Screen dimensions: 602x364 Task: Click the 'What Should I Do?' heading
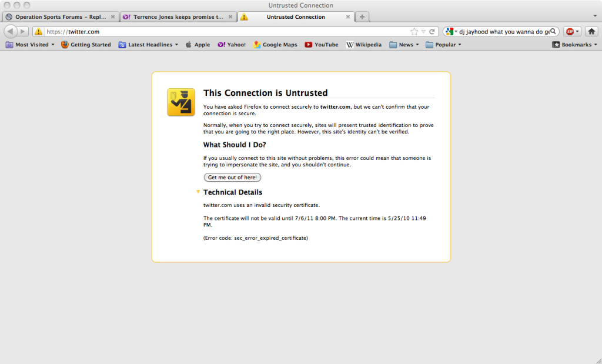pos(235,145)
